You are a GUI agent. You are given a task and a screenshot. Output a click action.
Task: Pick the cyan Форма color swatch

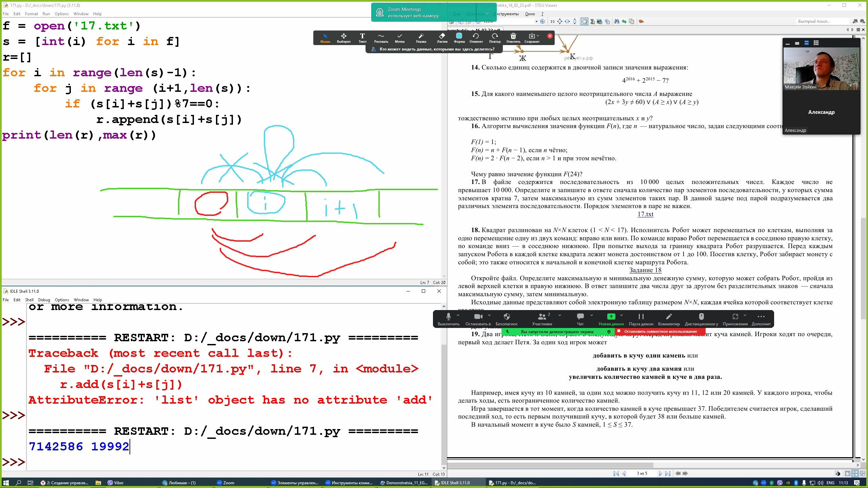(x=459, y=36)
